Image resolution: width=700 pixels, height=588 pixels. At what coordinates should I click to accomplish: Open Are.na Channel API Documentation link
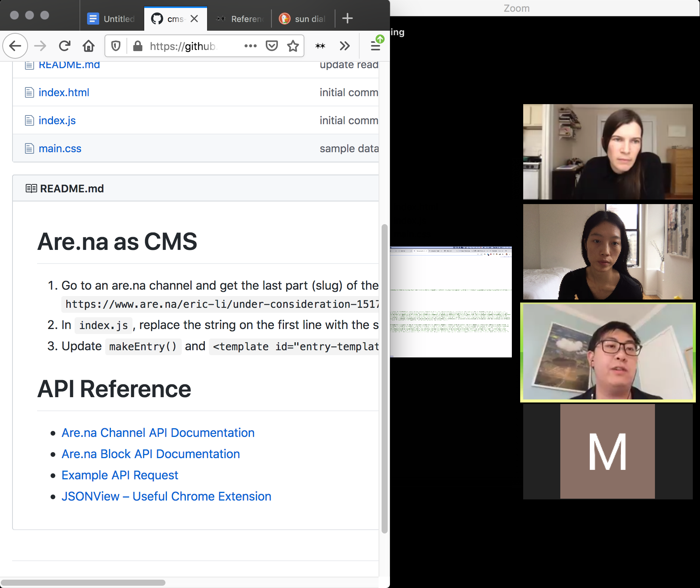(158, 433)
